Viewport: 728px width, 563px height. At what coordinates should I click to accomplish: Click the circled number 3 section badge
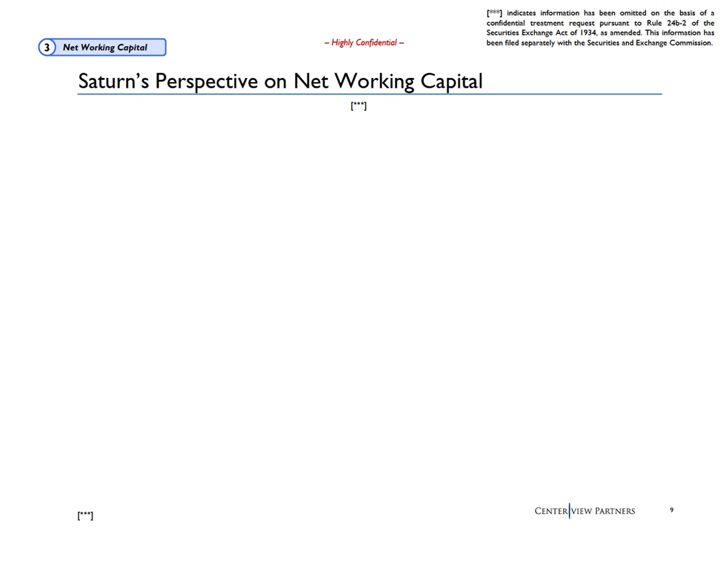point(47,48)
